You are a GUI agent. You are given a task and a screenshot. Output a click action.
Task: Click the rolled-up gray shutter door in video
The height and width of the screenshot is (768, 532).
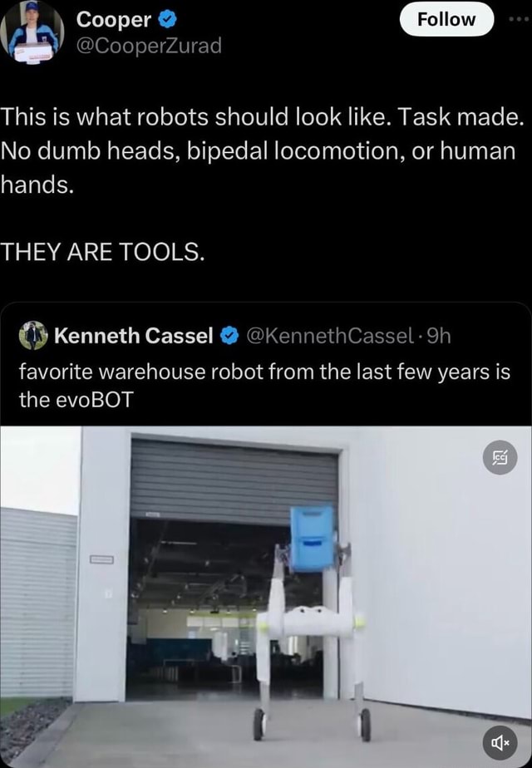(234, 481)
